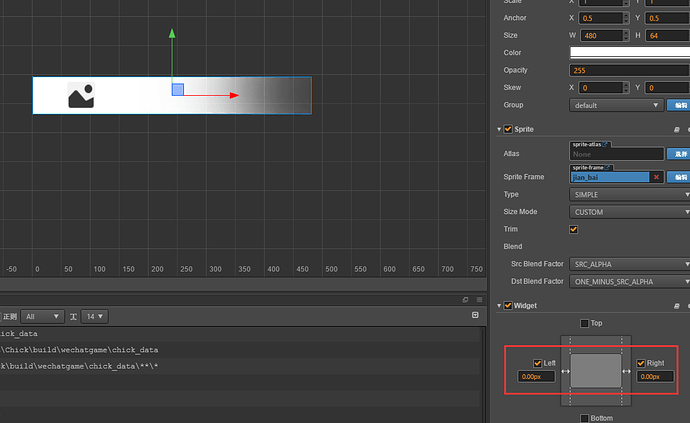Viewport: 690px width, 423px height.
Task: Pop out the console panel
Action: click(x=465, y=300)
